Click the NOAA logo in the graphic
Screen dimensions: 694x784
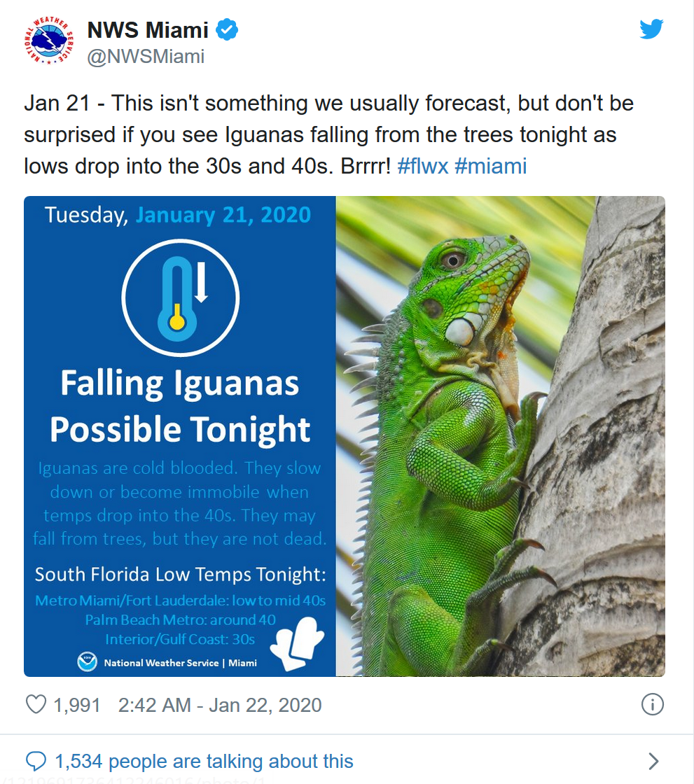click(x=88, y=662)
